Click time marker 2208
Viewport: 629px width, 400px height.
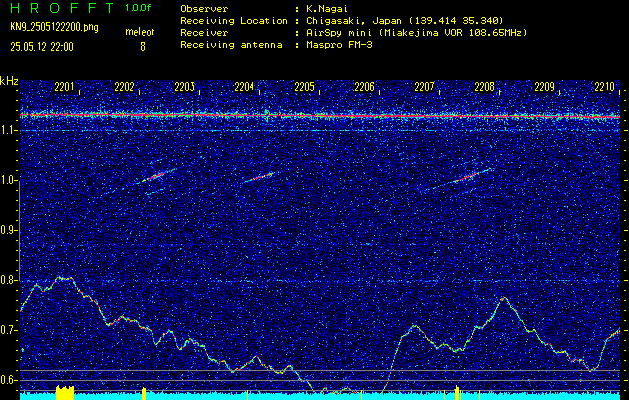pos(485,87)
